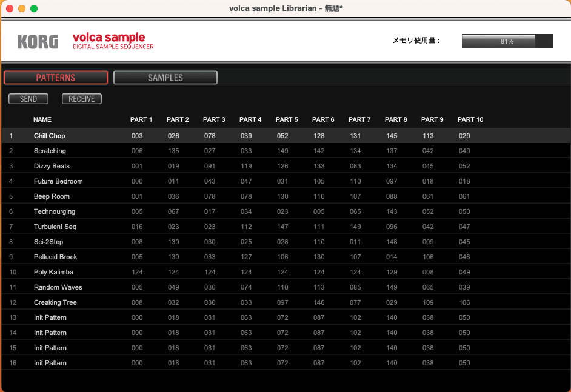
Task: Click the PART 6 column header
Action: click(323, 119)
